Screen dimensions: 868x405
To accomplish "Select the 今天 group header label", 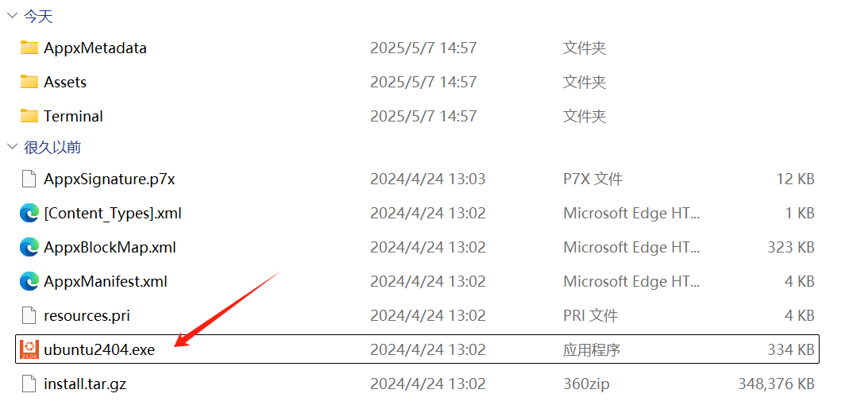I will [38, 16].
